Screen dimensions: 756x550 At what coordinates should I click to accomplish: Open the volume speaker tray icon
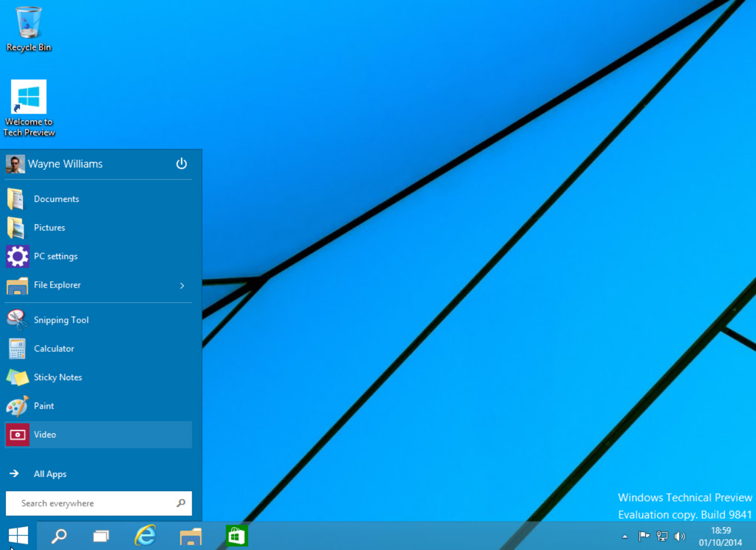[680, 536]
